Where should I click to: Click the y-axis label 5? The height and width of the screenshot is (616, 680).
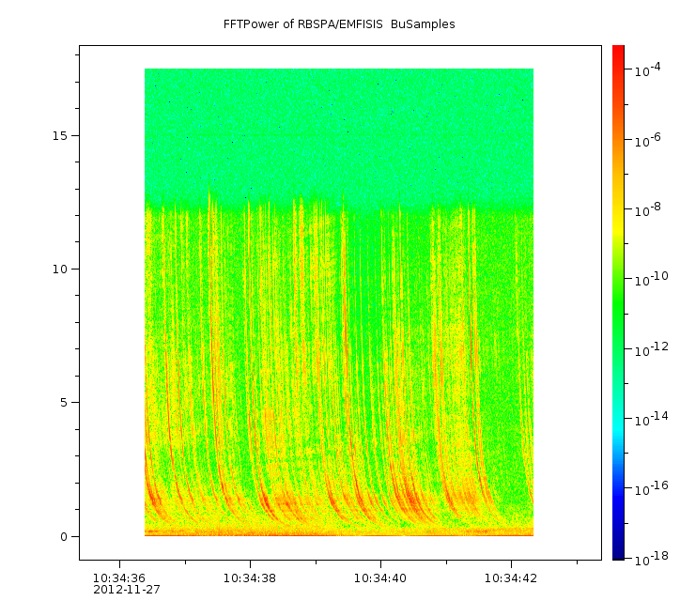click(64, 403)
